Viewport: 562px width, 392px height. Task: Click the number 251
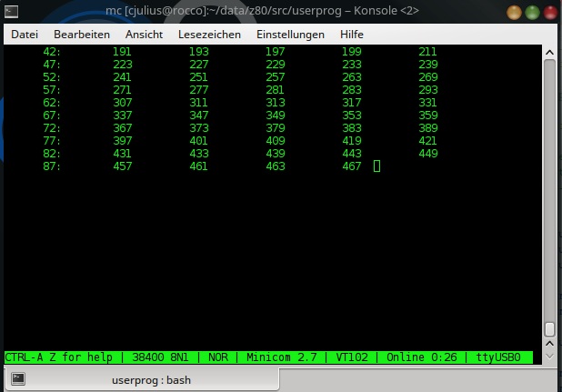pyautogui.click(x=199, y=77)
